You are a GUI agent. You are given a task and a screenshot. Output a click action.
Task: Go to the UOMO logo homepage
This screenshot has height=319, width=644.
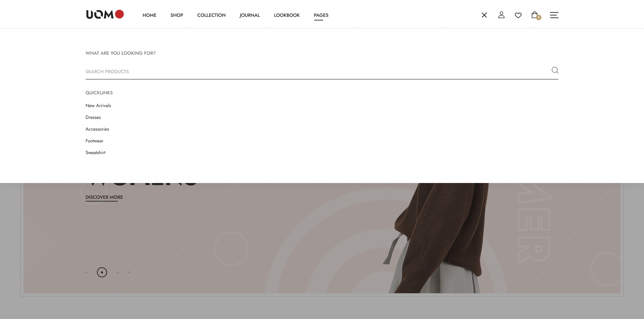[x=105, y=14]
